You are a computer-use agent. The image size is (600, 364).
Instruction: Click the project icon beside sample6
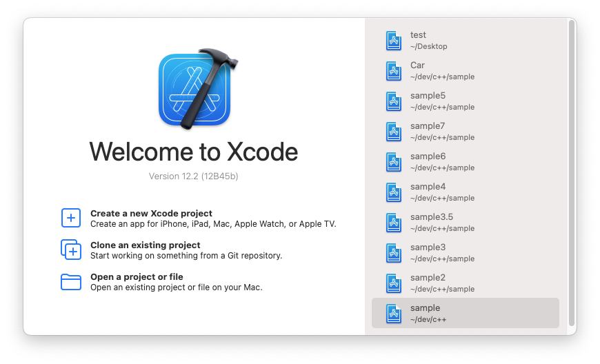coord(394,162)
